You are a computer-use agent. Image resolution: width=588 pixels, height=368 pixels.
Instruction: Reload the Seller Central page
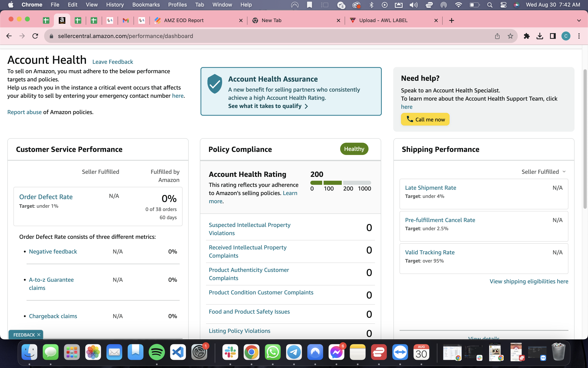coord(35,36)
